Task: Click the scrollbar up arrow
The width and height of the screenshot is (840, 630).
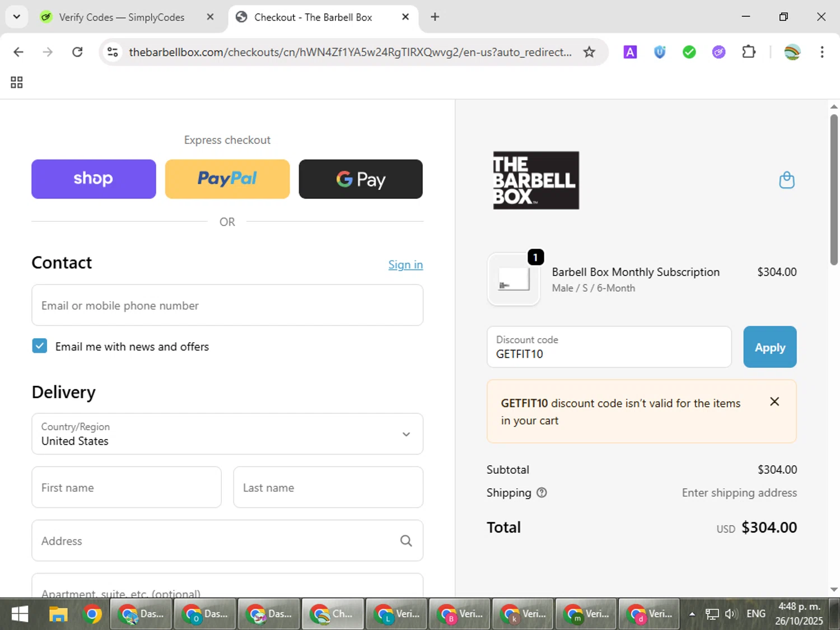Action: (x=834, y=106)
